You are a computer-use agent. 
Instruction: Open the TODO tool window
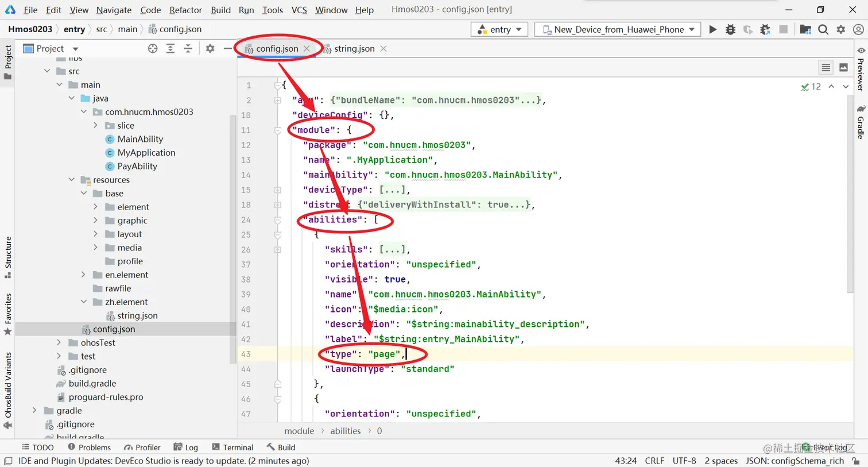[37, 447]
